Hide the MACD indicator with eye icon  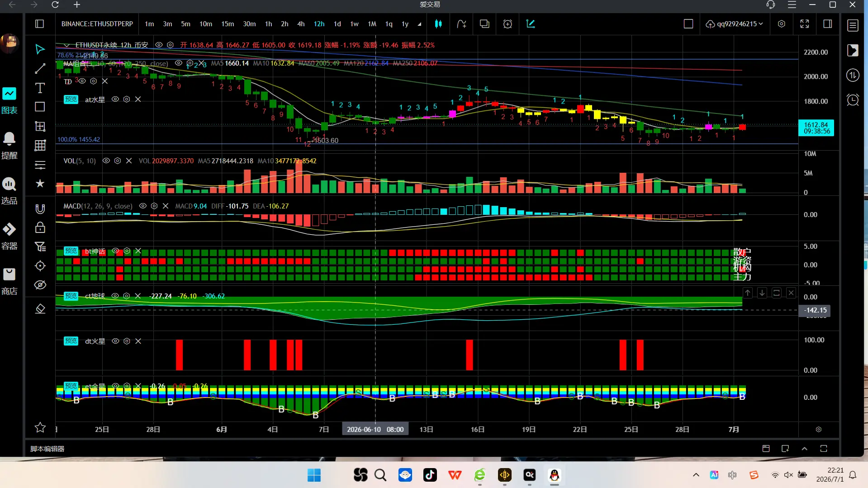143,206
